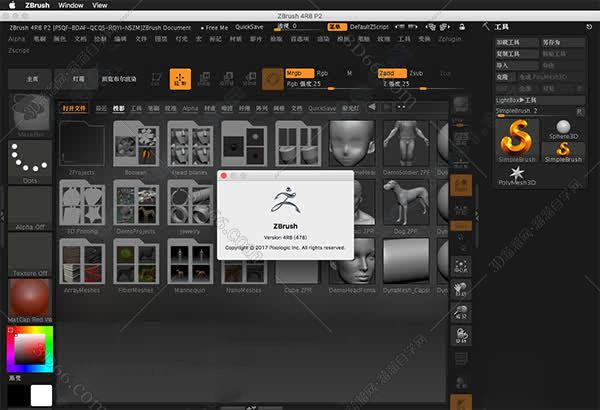
Task: Open the Alpha menu in ZBrush menu row
Action: point(16,39)
